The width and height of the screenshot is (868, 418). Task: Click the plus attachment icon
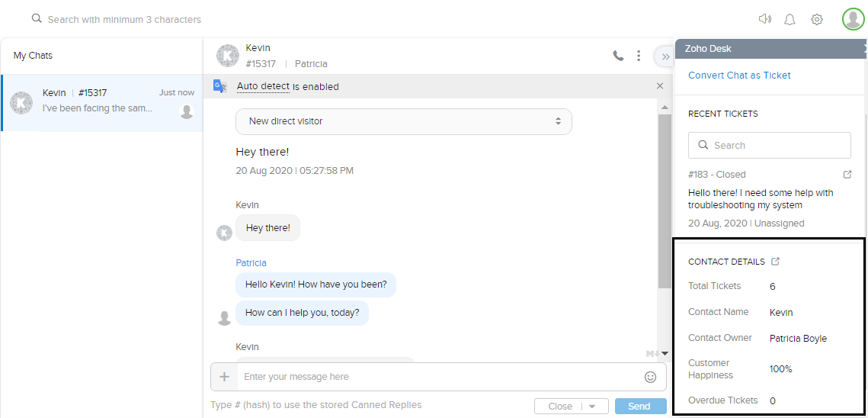tap(224, 377)
